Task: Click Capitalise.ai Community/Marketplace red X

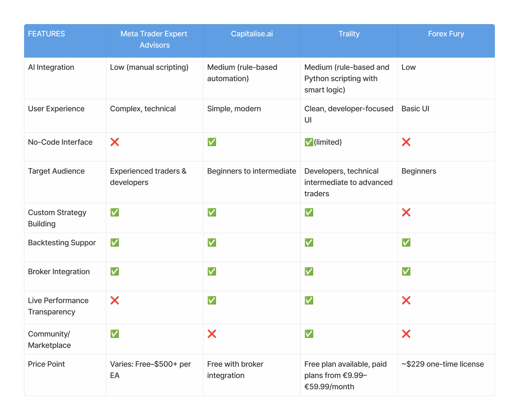Action: pyautogui.click(x=212, y=334)
